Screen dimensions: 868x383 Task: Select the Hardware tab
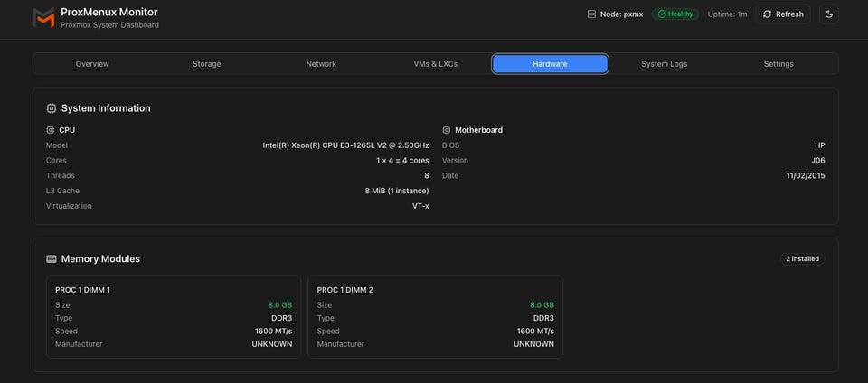coord(550,64)
